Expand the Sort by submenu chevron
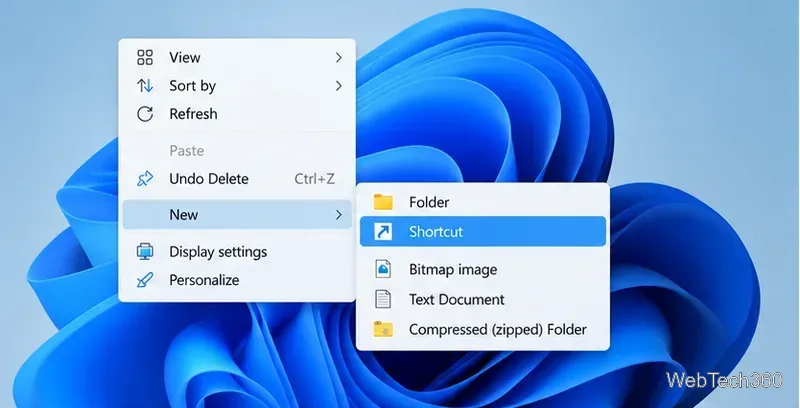Viewport: 800px width, 408px height. pos(339,86)
